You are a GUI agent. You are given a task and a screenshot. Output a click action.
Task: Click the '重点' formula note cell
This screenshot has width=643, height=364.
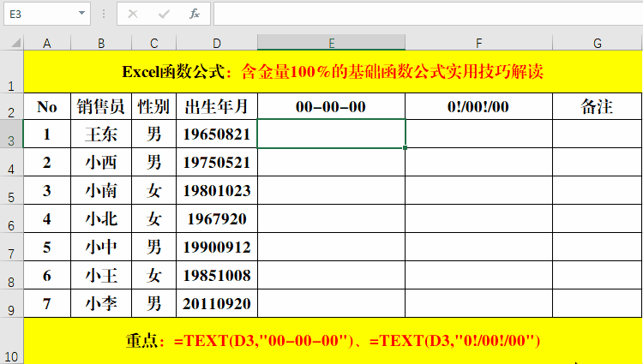pos(333,341)
